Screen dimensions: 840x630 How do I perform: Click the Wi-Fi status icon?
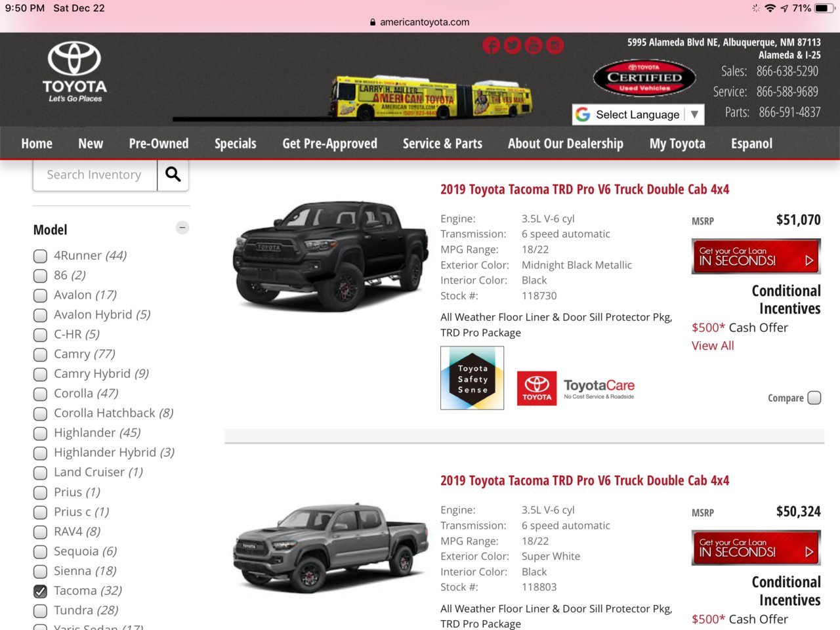[770, 8]
